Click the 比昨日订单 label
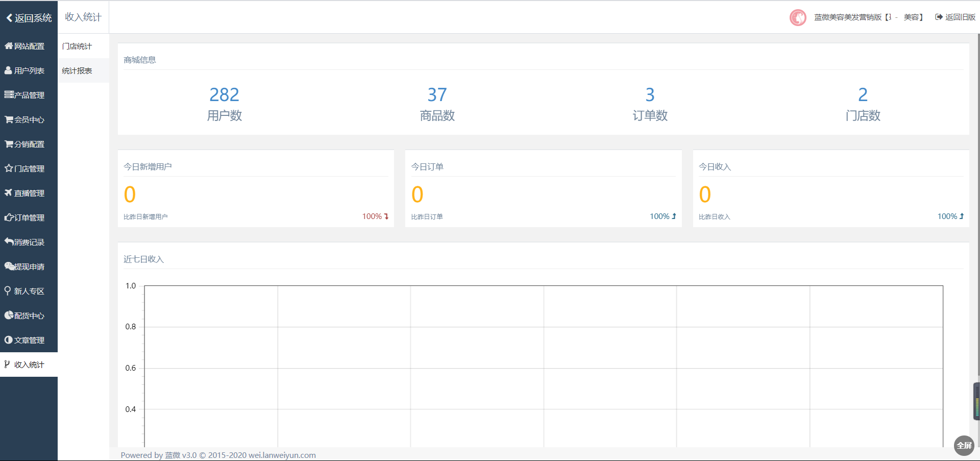 (x=427, y=217)
